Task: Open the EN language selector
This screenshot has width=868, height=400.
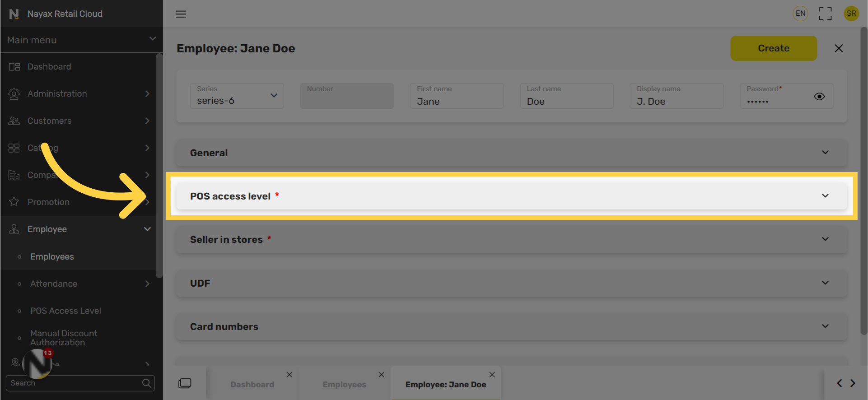Action: point(800,14)
